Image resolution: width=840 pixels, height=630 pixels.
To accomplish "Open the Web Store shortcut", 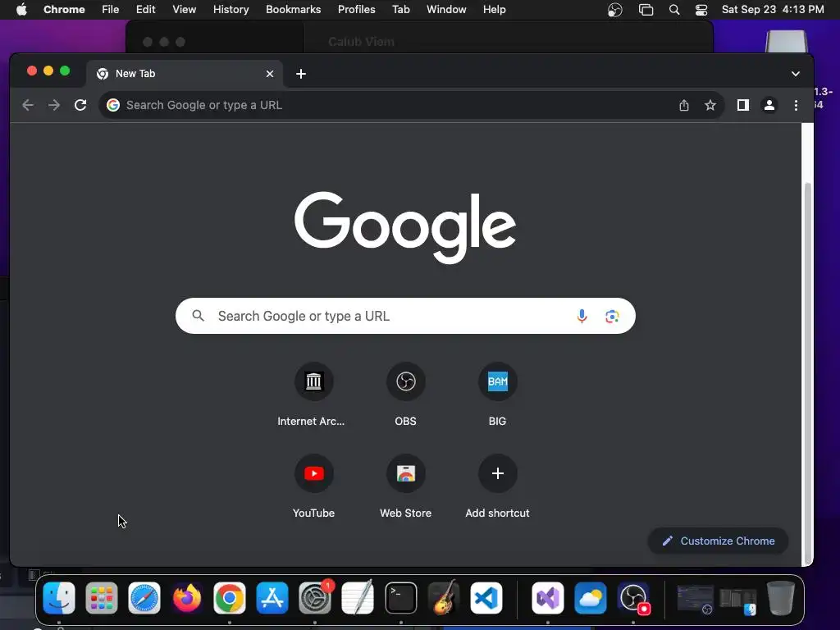I will tap(405, 486).
